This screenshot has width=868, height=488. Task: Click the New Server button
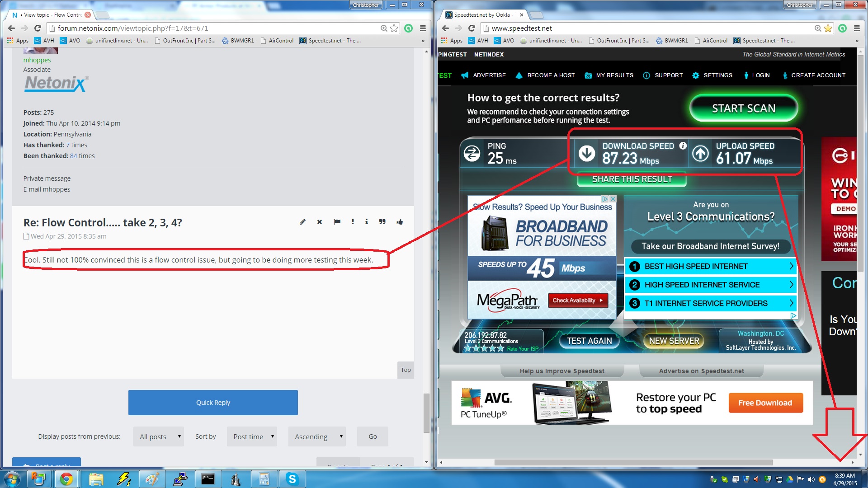[x=674, y=341]
